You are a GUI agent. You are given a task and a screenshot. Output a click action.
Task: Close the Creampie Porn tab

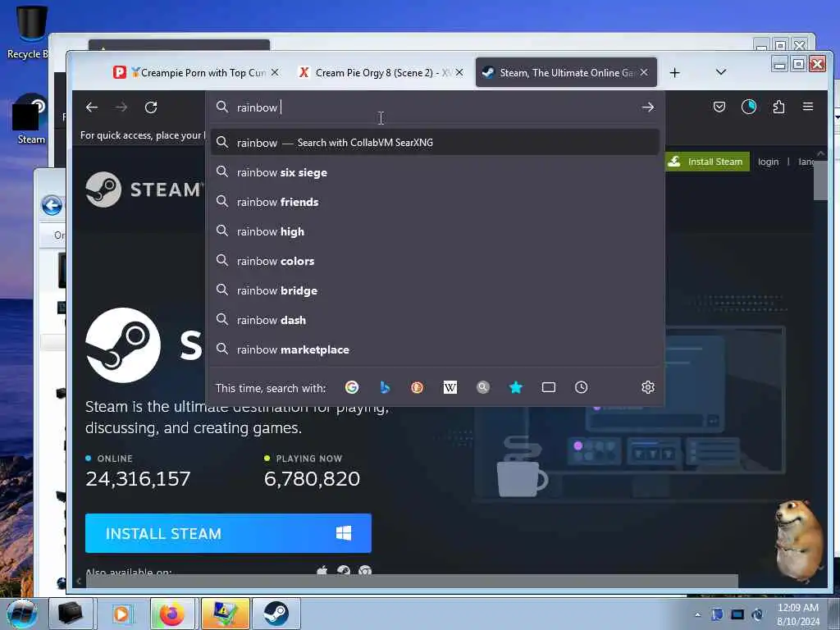pyautogui.click(x=274, y=72)
